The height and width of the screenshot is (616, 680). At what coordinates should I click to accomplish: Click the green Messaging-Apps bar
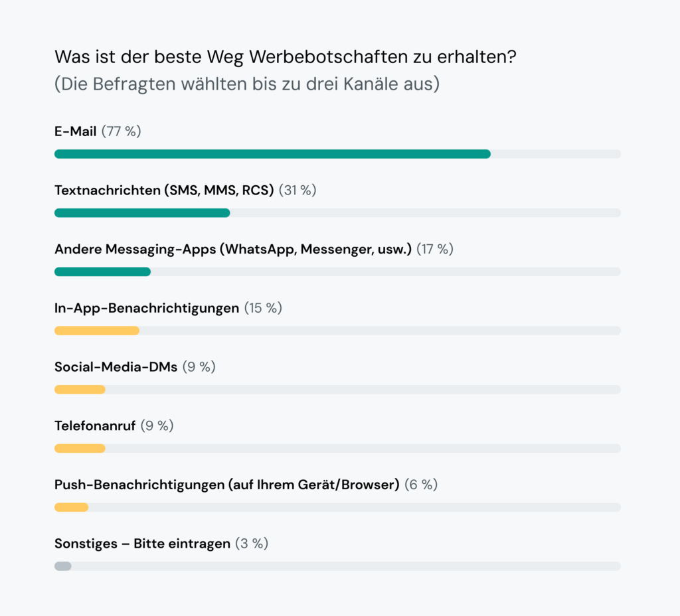(x=102, y=271)
